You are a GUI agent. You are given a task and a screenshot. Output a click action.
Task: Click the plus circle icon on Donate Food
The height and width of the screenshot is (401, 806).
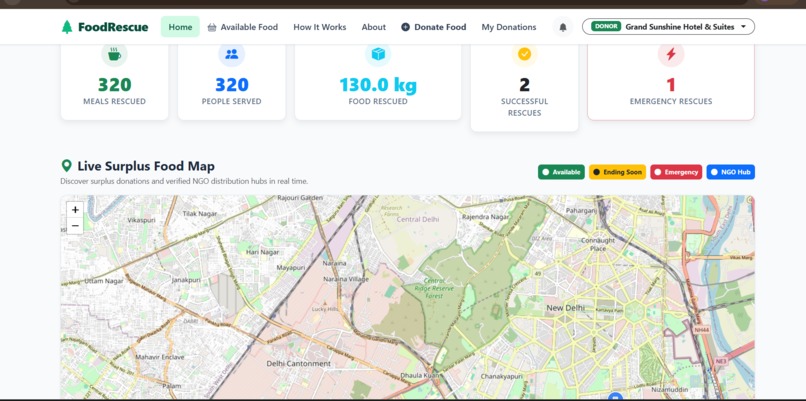[406, 27]
